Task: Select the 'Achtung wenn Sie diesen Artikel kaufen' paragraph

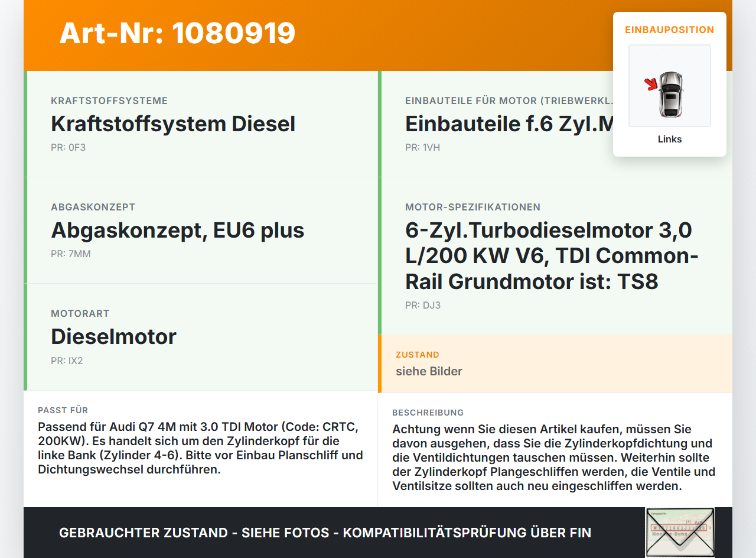Action: 554,458
